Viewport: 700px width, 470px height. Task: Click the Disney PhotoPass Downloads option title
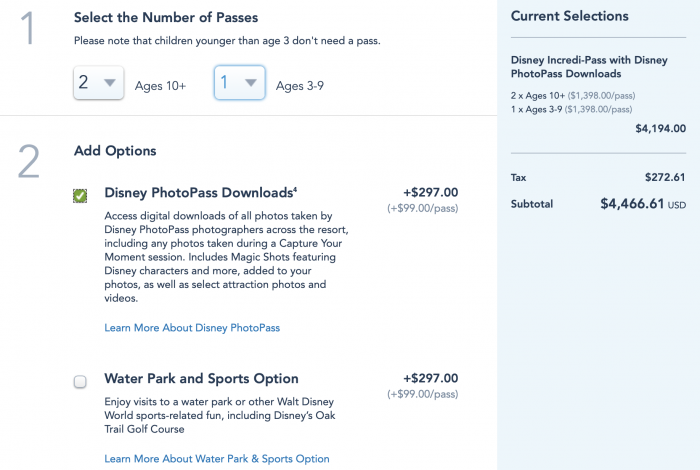(x=200, y=192)
